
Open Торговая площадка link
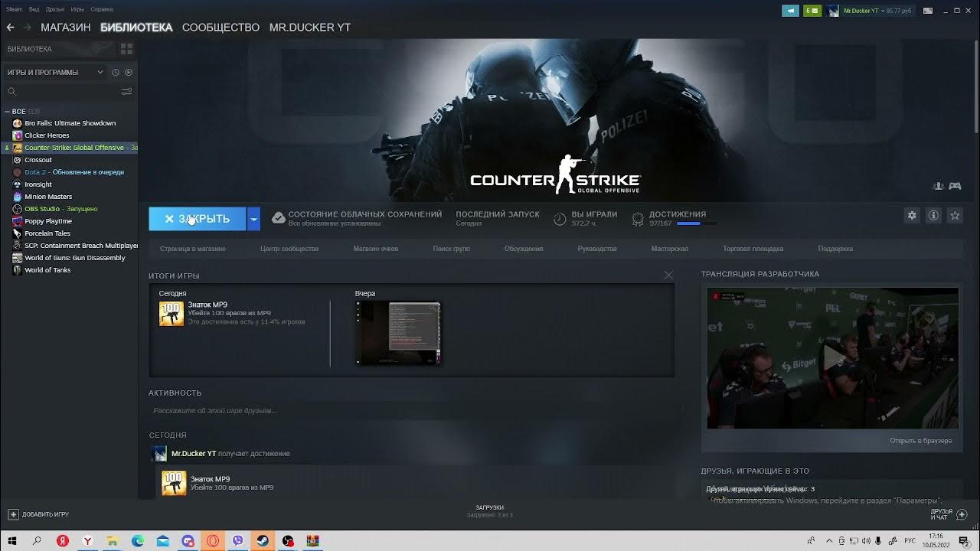click(x=753, y=249)
